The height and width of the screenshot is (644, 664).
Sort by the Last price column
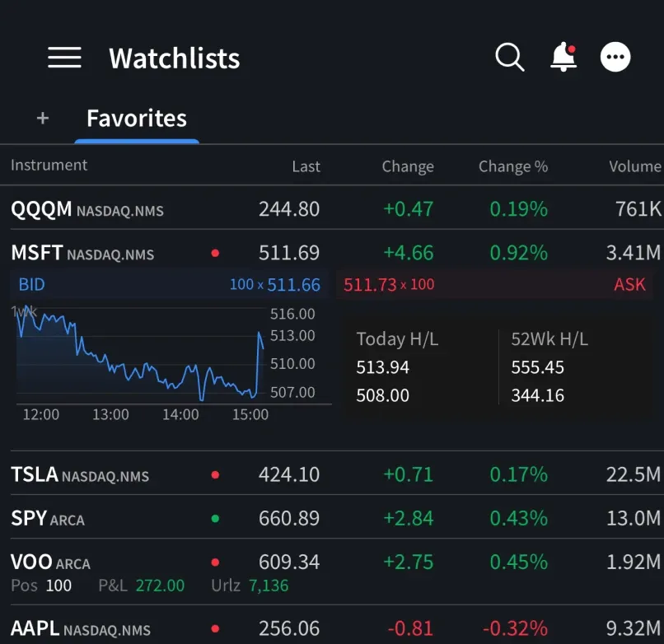[x=306, y=166]
